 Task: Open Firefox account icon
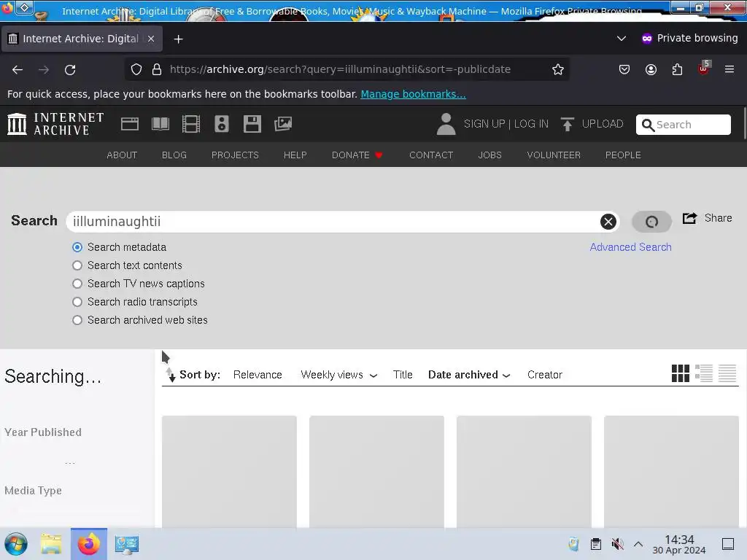pos(651,69)
